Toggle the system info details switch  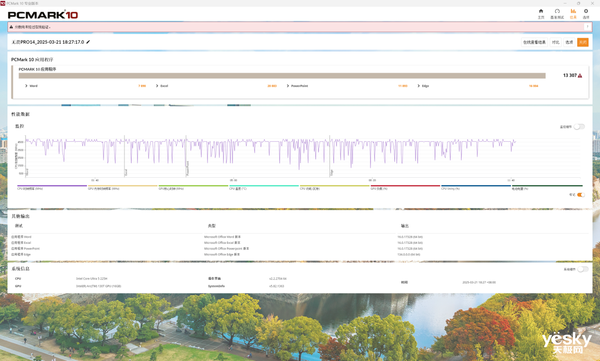point(582,269)
